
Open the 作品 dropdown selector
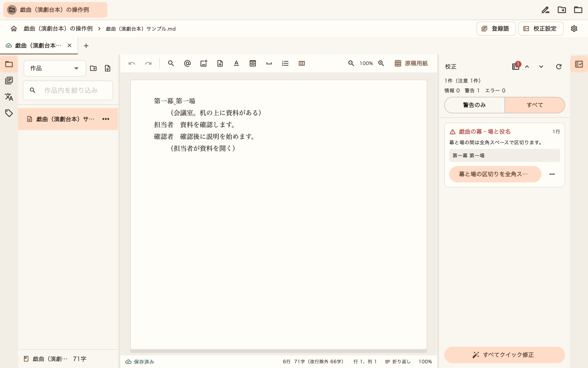(55, 68)
